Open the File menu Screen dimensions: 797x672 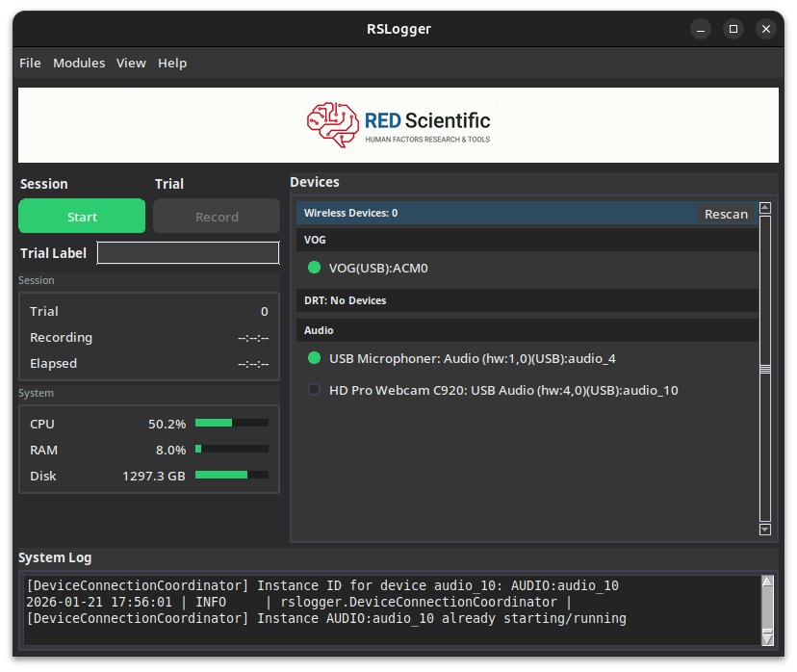click(30, 63)
